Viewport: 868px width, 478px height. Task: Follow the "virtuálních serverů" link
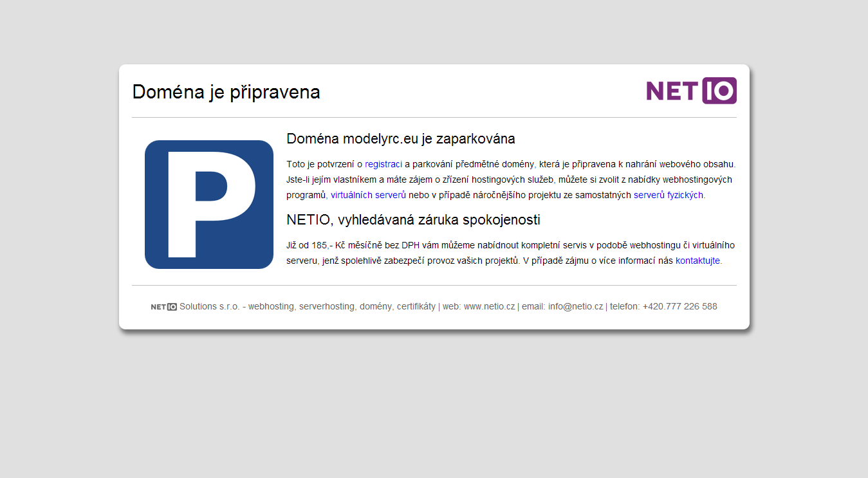[368, 195]
